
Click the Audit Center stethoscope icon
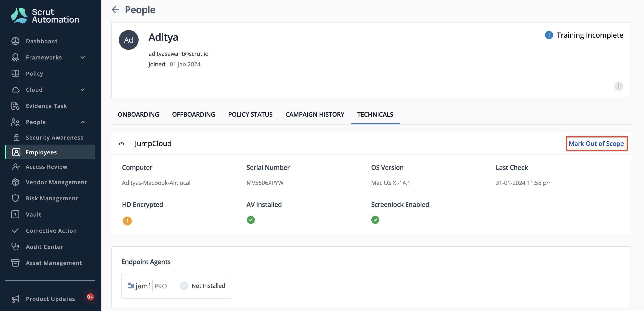(x=15, y=247)
